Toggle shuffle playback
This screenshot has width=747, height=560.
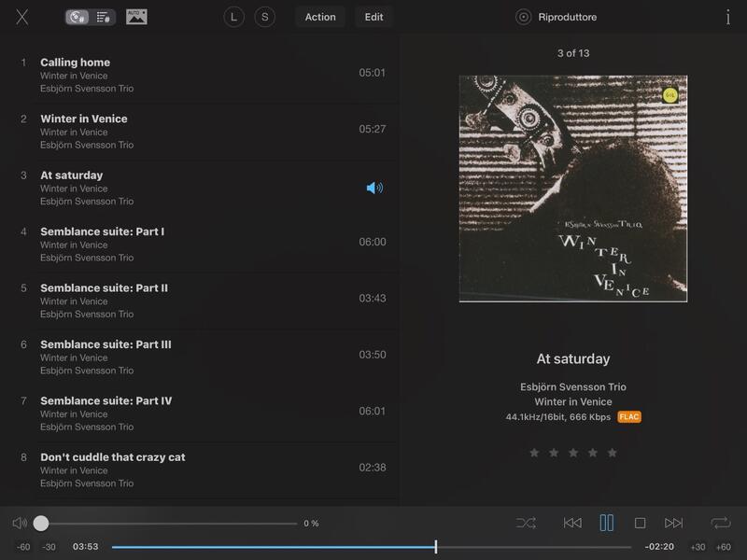point(526,523)
